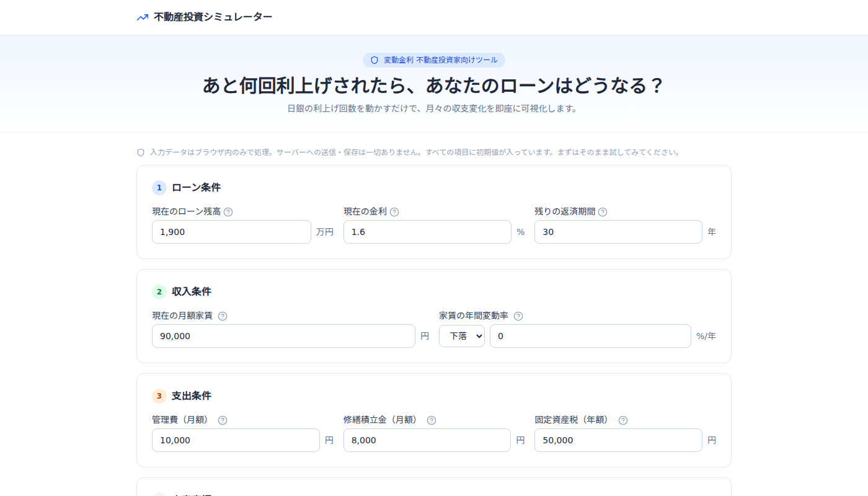The width and height of the screenshot is (868, 496).
Task: Click step 3 badge next to 支出条件
Action: [159, 396]
